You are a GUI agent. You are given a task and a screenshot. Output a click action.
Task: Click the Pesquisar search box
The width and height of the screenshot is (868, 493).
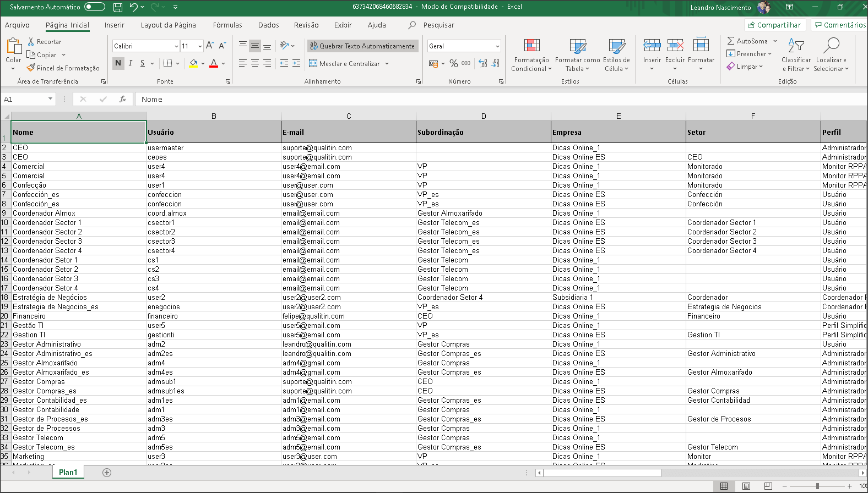[x=438, y=25]
